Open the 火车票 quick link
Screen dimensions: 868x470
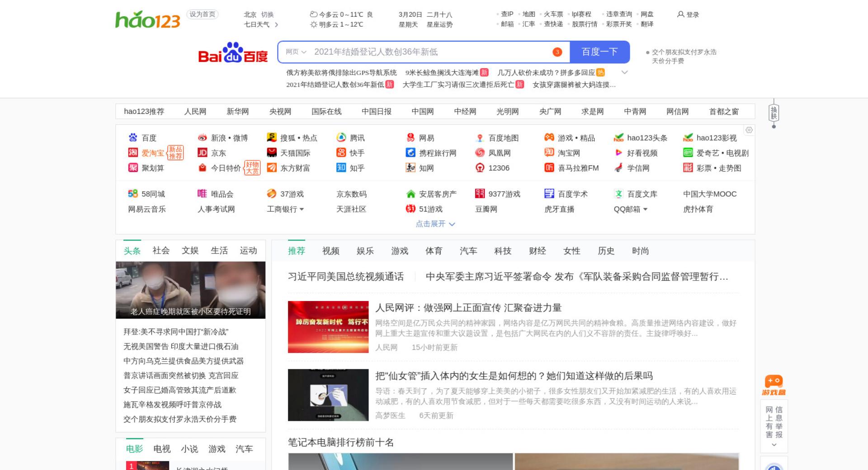(553, 14)
